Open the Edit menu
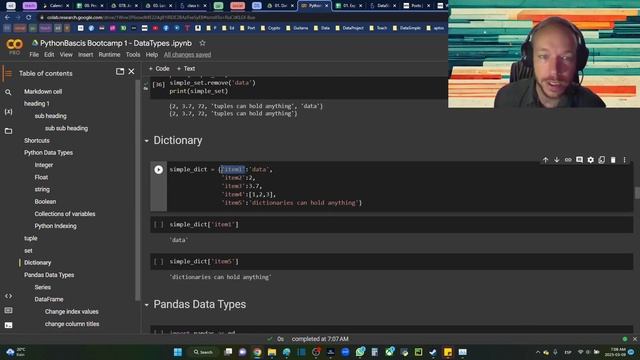The width and height of the screenshot is (640, 360). pos(49,55)
